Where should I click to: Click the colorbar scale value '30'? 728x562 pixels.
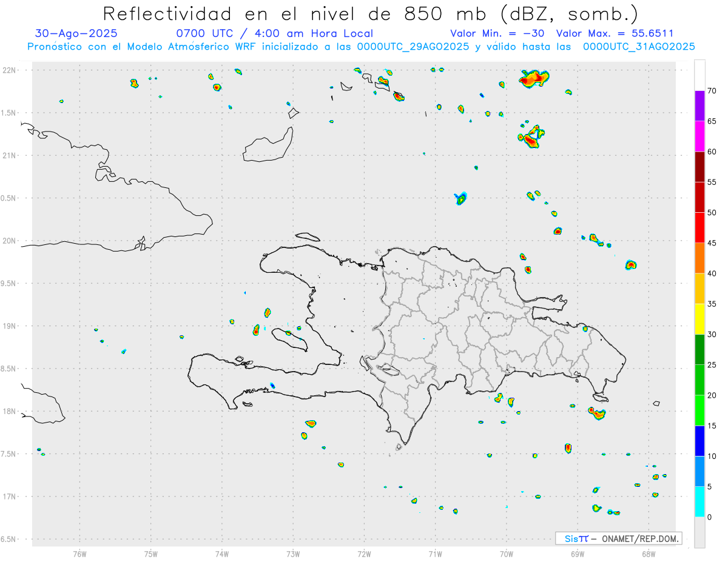(712, 334)
